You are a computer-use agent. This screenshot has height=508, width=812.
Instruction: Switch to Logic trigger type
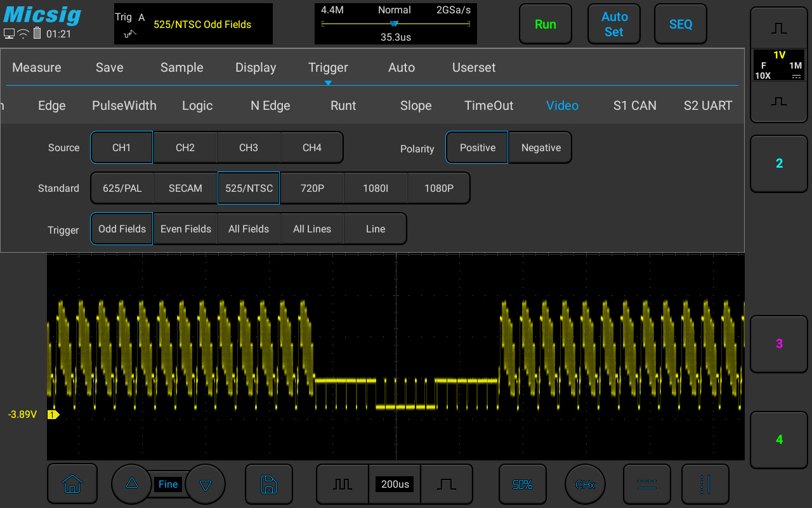(197, 105)
